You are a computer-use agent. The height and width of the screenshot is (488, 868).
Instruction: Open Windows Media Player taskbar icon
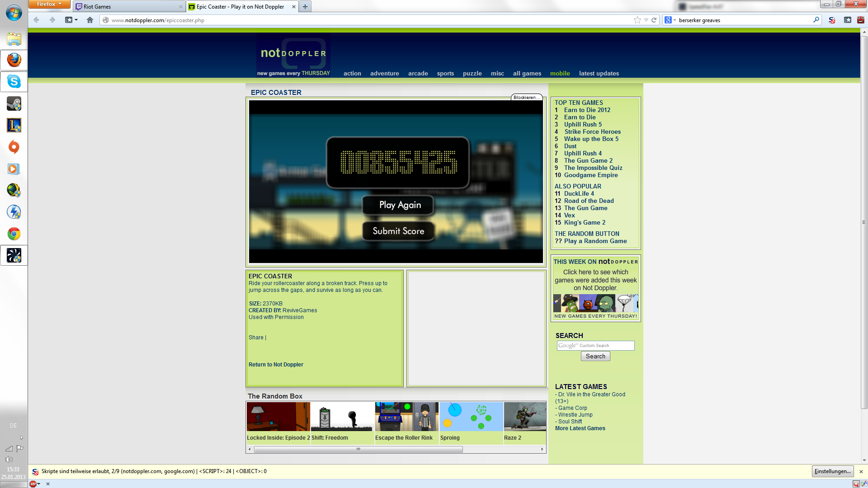coord(14,169)
